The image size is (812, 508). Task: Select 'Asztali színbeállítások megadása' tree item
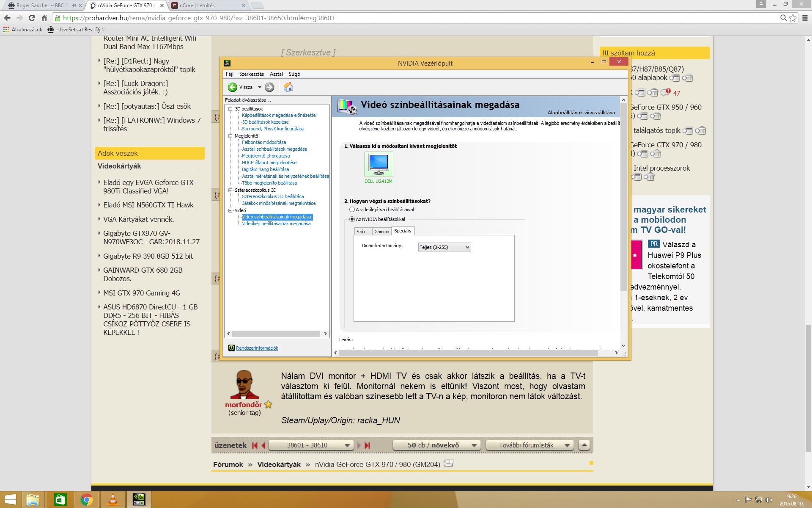[x=274, y=149]
